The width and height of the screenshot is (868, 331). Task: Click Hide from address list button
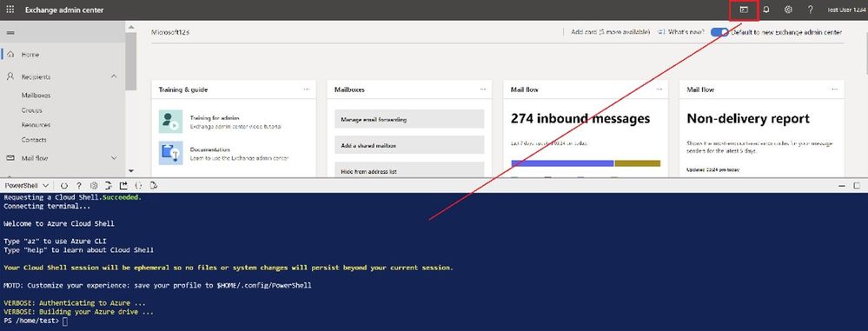[x=409, y=169]
